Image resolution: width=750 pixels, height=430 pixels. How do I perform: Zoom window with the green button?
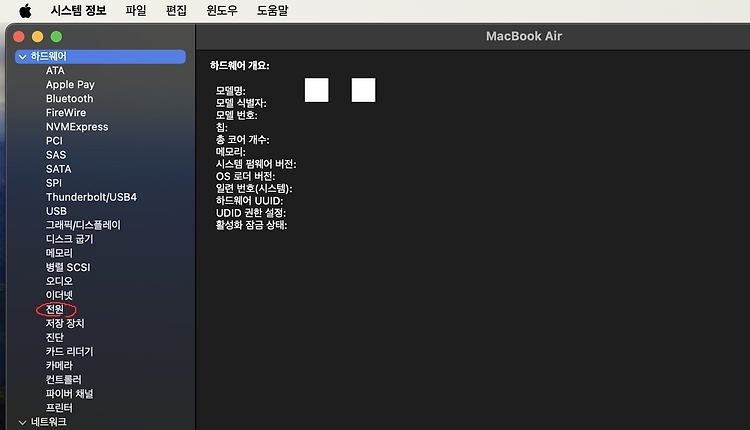coord(56,36)
